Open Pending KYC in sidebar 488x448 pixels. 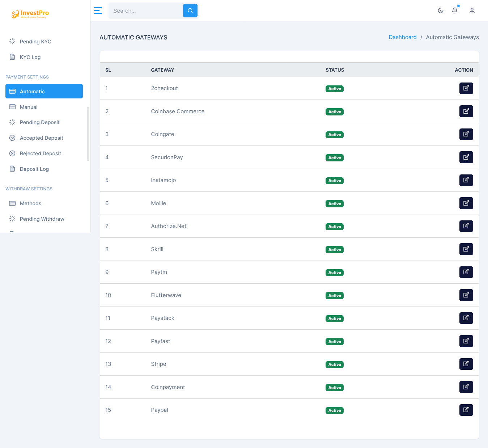(x=44, y=42)
